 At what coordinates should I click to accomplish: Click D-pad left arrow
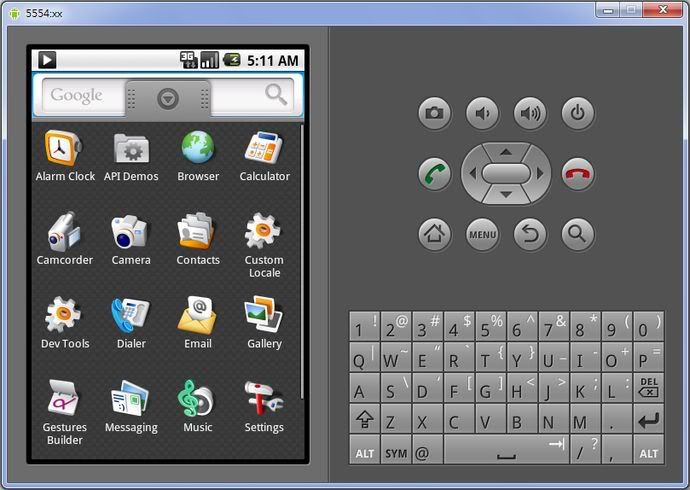(473, 174)
